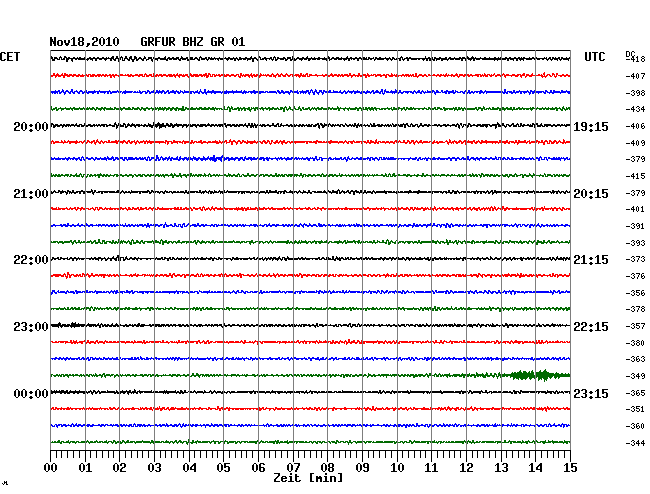This screenshot has height=494, width=650.
Task: Click the DC offset value -360
Action: tap(635, 426)
